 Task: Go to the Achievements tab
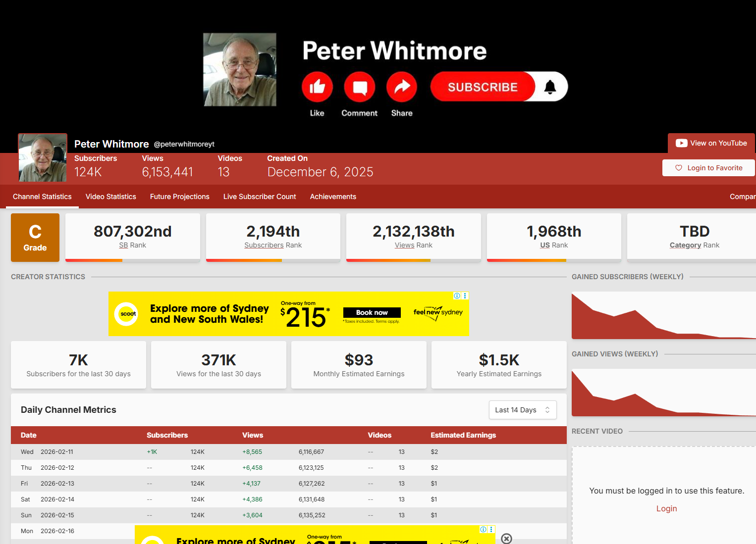(333, 197)
